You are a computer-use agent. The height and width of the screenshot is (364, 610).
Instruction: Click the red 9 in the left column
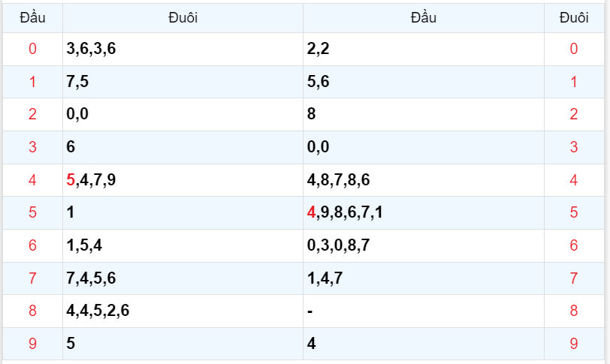32,344
